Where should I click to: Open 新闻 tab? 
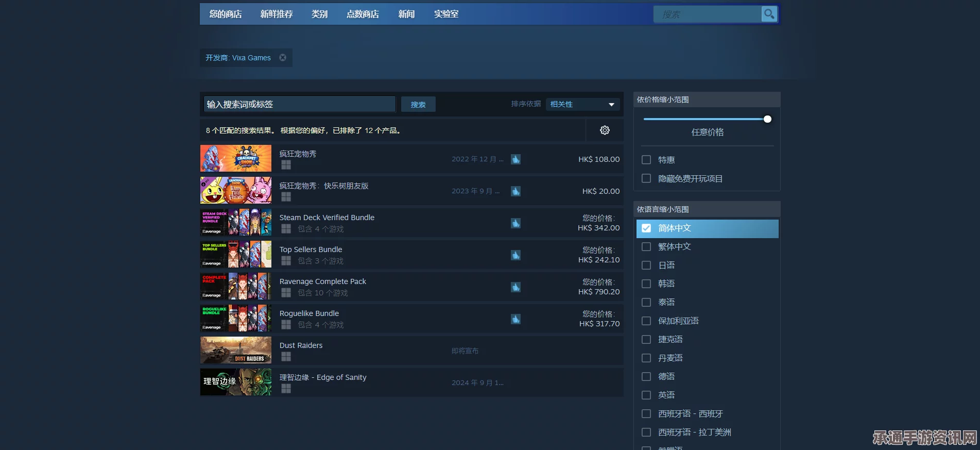pyautogui.click(x=406, y=14)
